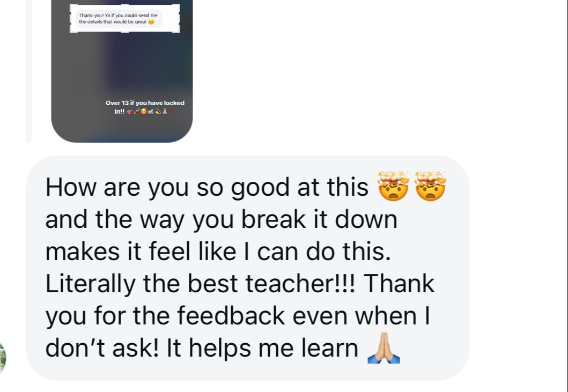Image resolution: width=568 pixels, height=392 pixels.
Task: Click the bullseye target emoji in story caption
Action: point(129,112)
